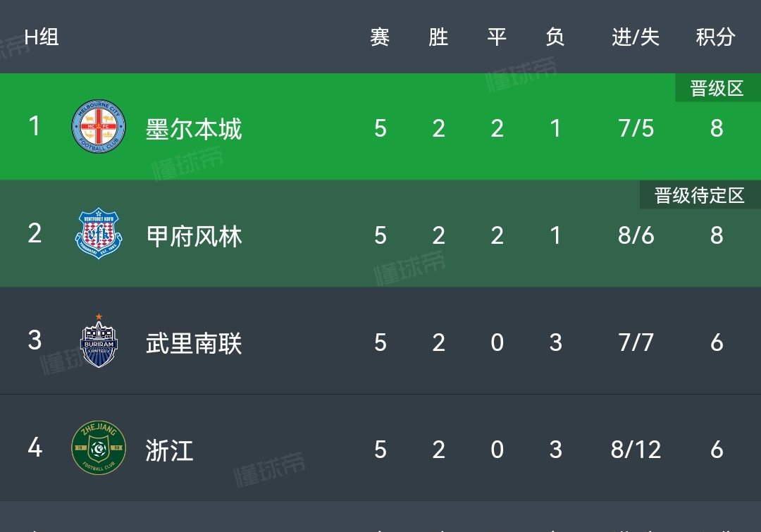Viewport: 761px width, 532px height.
Task: Click the 积分 column header
Action: [715, 37]
